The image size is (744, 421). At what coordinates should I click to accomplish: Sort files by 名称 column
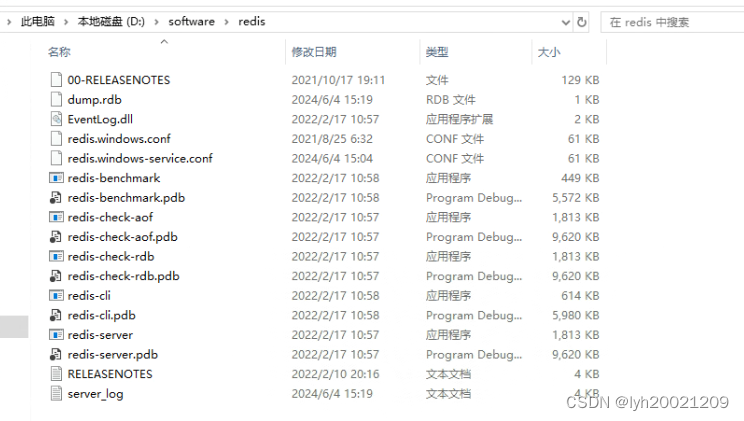click(59, 52)
